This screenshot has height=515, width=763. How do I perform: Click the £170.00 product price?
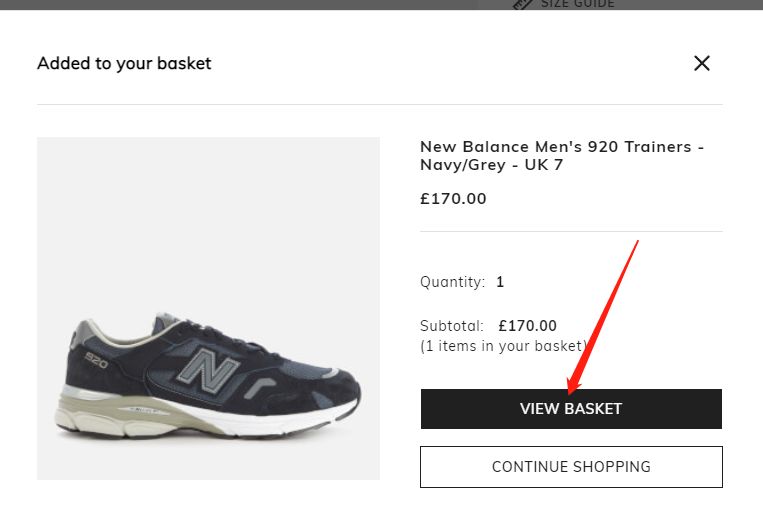[x=453, y=199]
